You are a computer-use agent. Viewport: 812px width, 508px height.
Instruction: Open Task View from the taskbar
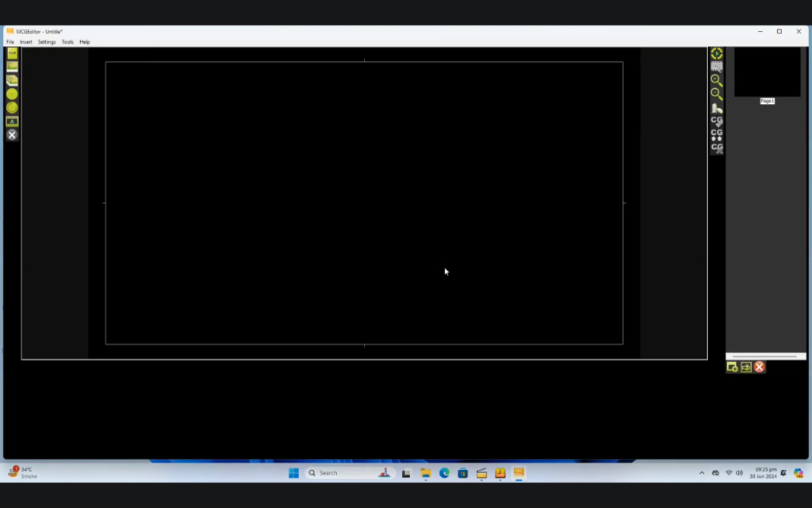pyautogui.click(x=406, y=473)
